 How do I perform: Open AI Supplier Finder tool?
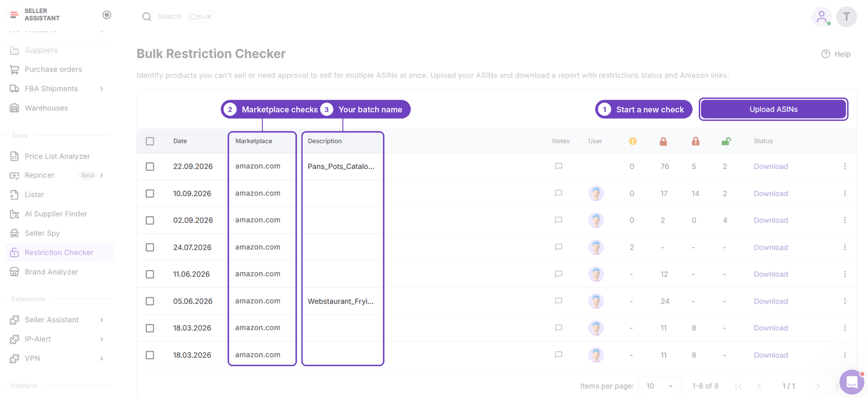click(56, 214)
